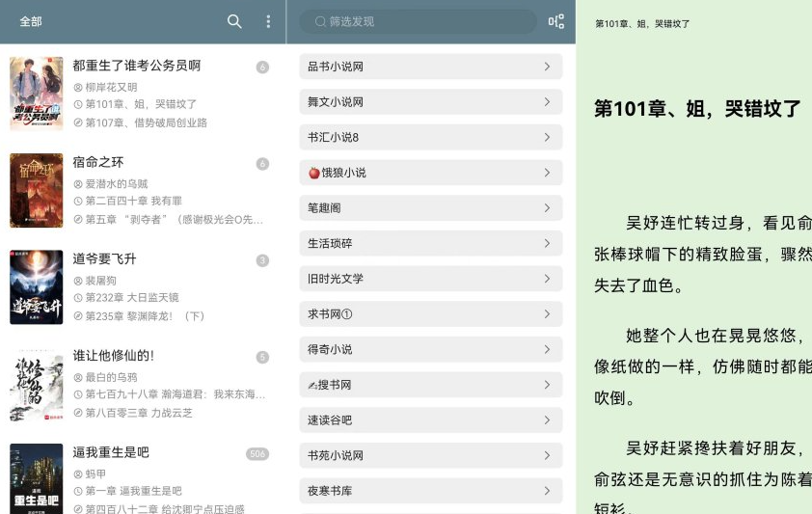Click clock icon beside 第一章 逼我重生是吧
The width and height of the screenshot is (812, 514).
click(78, 491)
